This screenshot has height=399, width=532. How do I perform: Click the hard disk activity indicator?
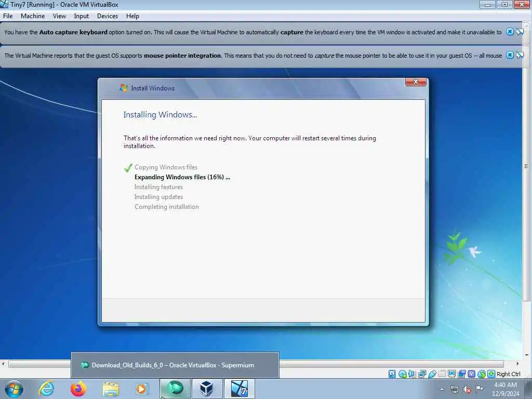(x=392, y=374)
